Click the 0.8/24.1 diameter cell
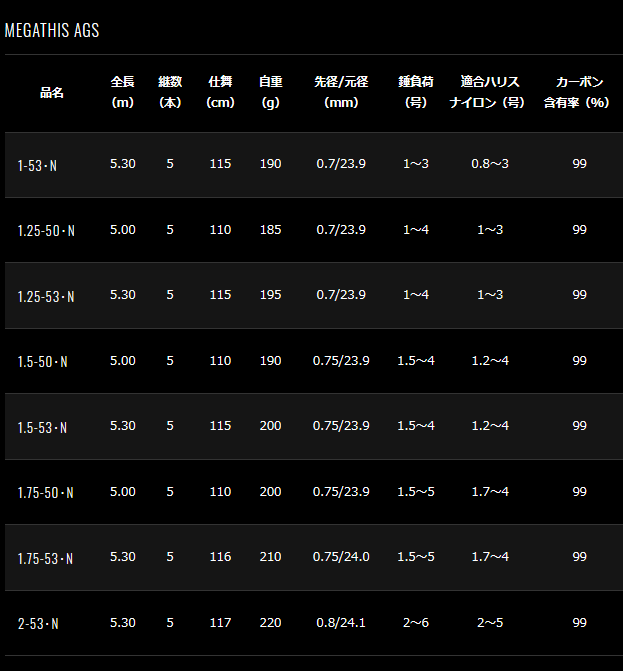The width and height of the screenshot is (623, 671). (341, 623)
